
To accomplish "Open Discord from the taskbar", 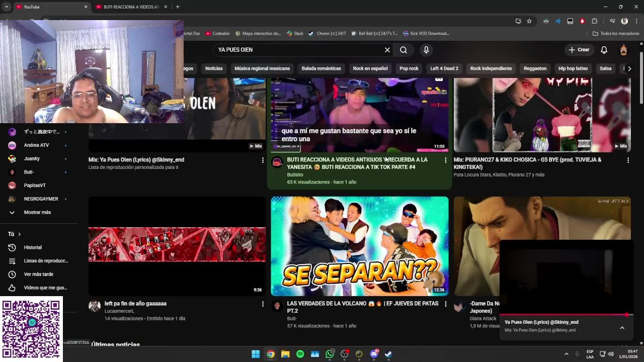I will (374, 354).
